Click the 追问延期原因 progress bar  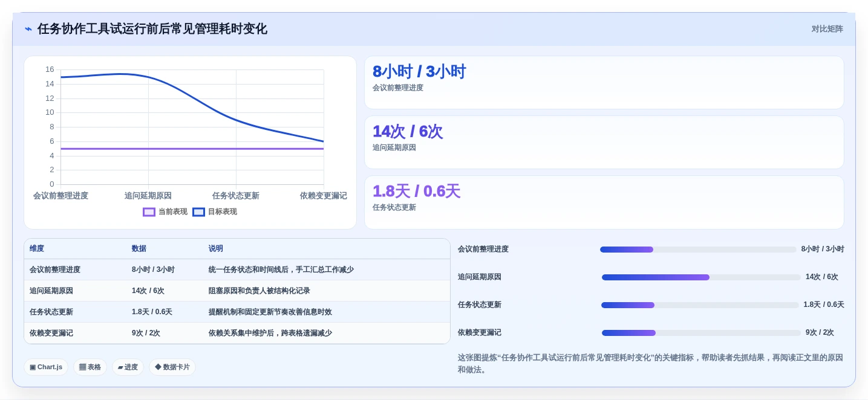(x=701, y=277)
